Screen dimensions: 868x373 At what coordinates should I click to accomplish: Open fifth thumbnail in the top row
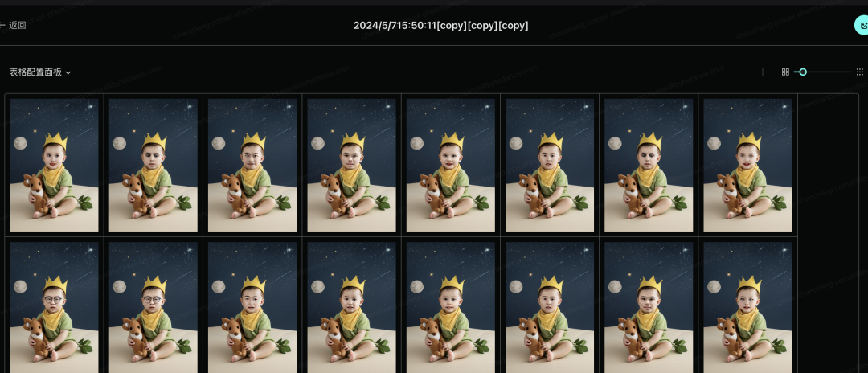click(x=451, y=165)
